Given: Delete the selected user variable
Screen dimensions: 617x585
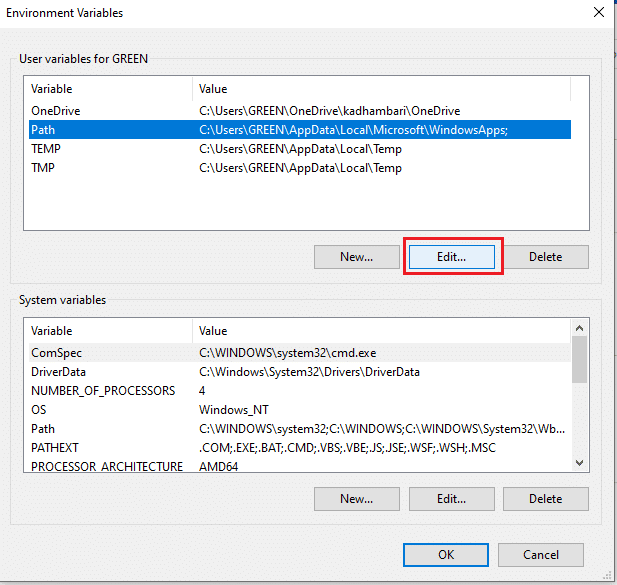Looking at the screenshot, I should coord(545,257).
